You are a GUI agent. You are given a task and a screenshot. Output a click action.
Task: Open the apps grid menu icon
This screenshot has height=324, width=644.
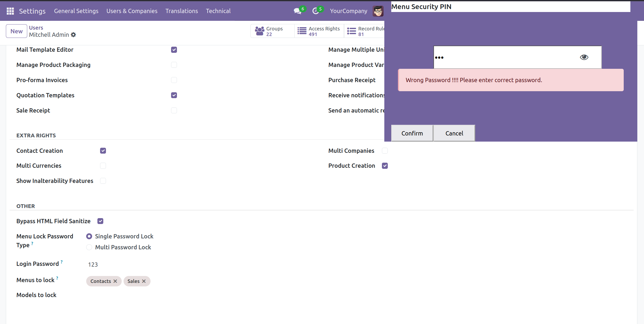(x=10, y=11)
